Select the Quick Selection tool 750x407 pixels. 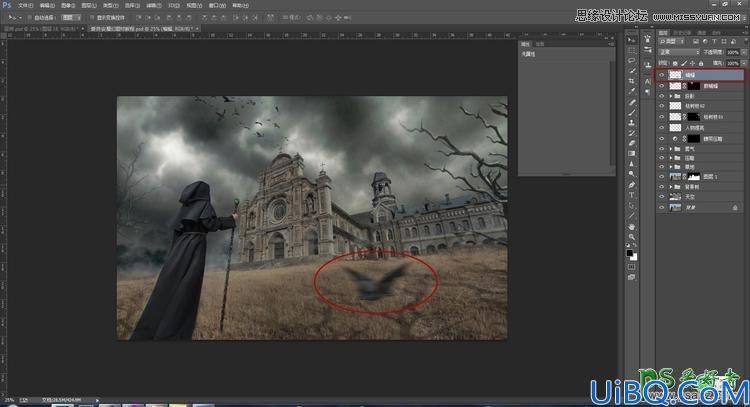[x=631, y=71]
